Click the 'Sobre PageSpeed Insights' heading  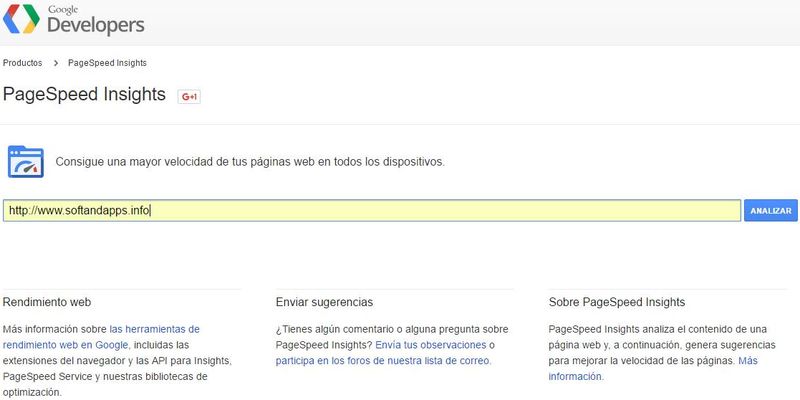tap(617, 302)
